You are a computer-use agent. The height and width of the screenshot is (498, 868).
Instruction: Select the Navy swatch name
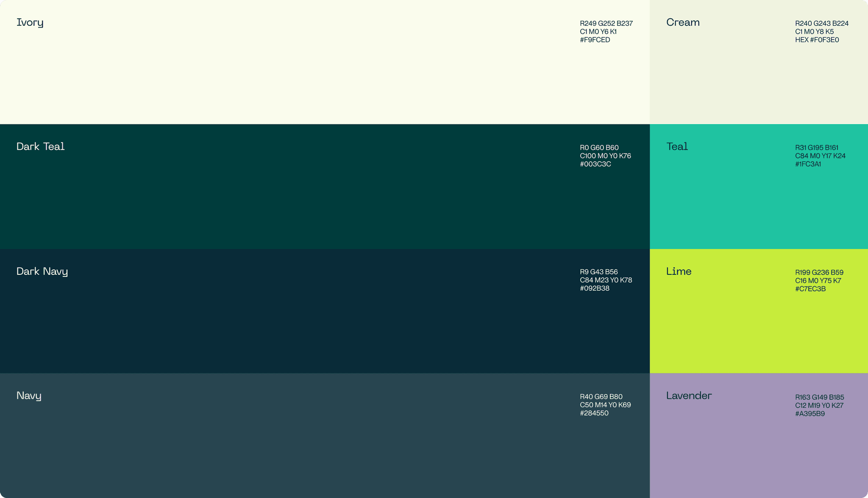coord(29,396)
